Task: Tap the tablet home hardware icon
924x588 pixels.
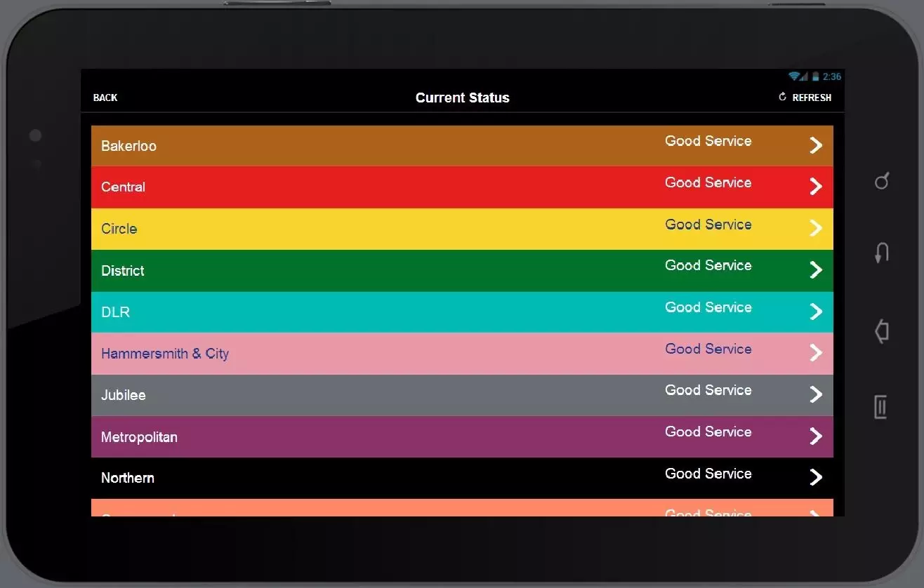Action: (882, 331)
